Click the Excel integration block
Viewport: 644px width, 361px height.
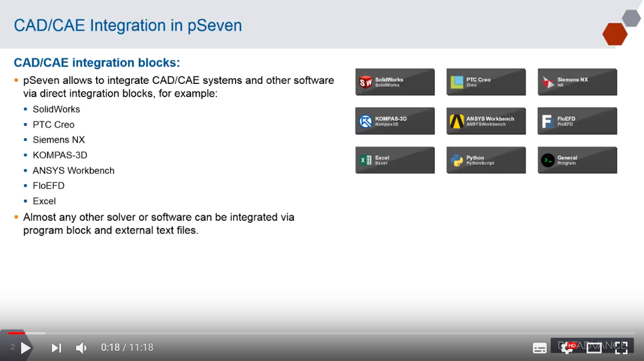(x=394, y=161)
